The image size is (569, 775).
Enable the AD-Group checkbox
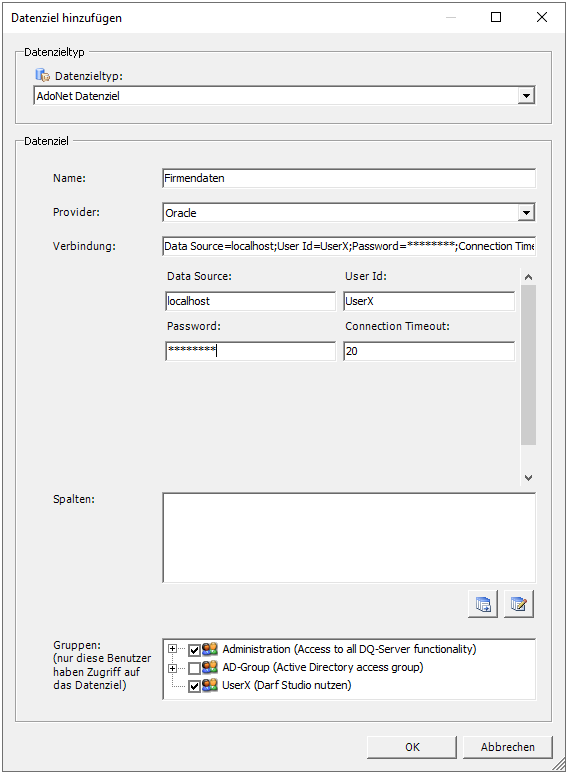pos(194,668)
